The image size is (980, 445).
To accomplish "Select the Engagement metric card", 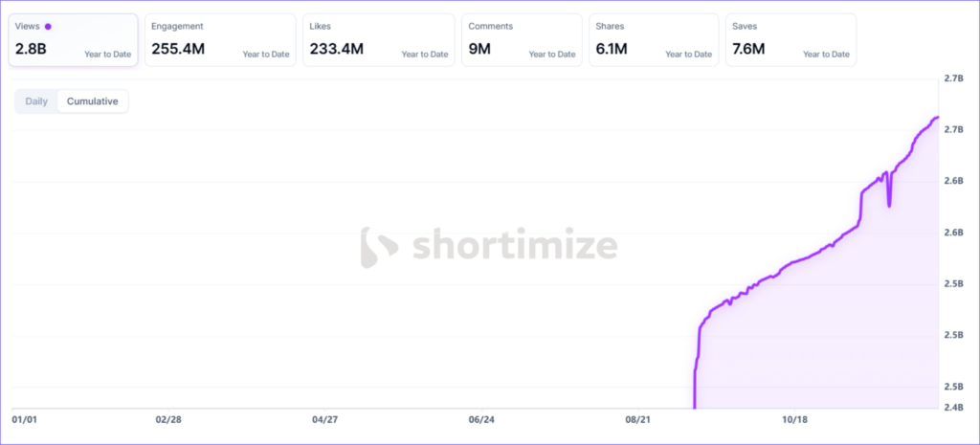I will [220, 40].
